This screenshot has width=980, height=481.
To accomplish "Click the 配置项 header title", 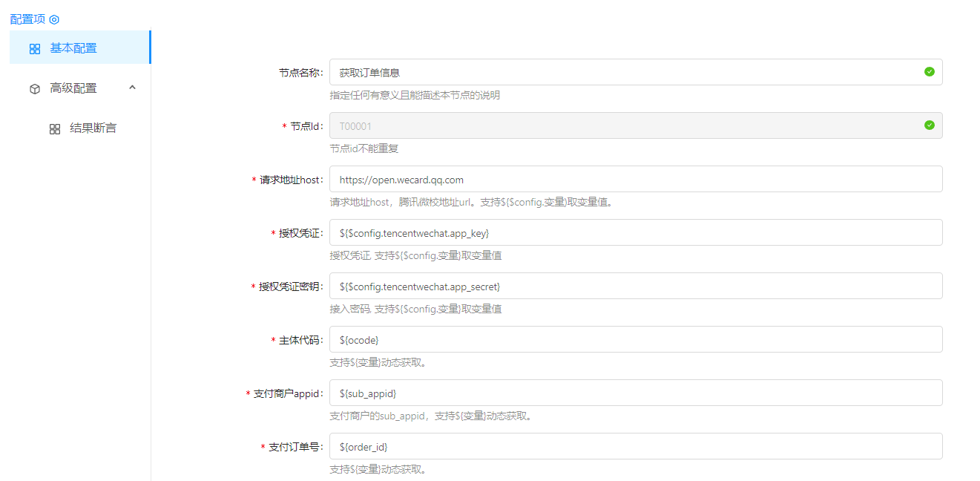I will [27, 19].
